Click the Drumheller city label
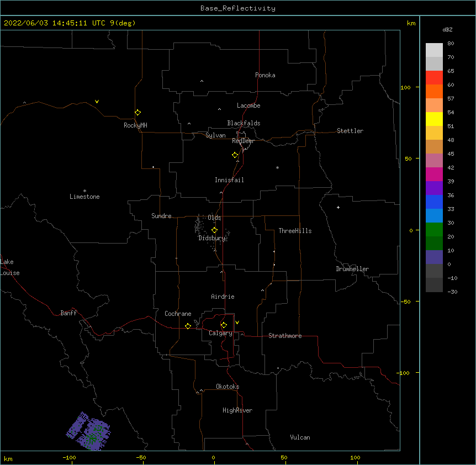The height and width of the screenshot is (465, 476). pyautogui.click(x=352, y=269)
